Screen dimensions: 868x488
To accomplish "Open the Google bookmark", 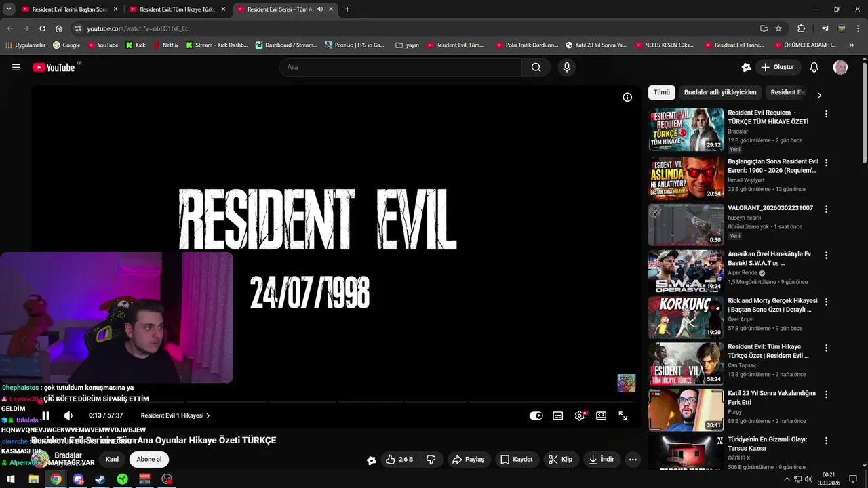I will pyautogui.click(x=66, y=45).
